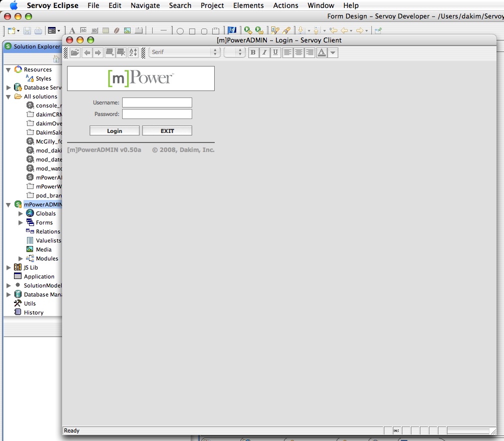
Task: Click the Forward navigation arrow in Eclipse toolbar
Action: pos(360,30)
